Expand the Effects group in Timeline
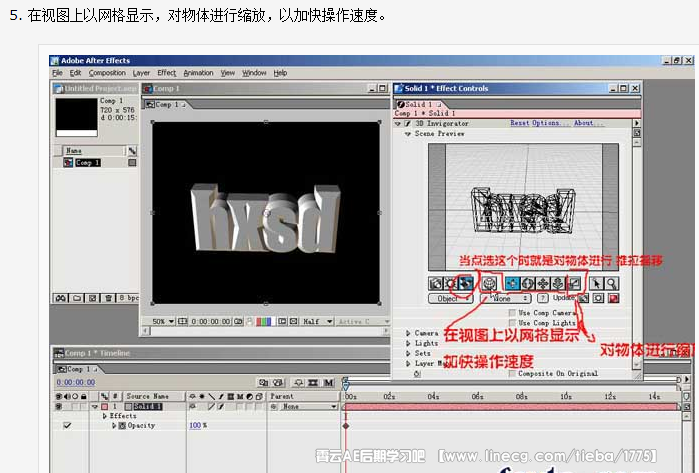The width and height of the screenshot is (699, 473). (x=105, y=416)
